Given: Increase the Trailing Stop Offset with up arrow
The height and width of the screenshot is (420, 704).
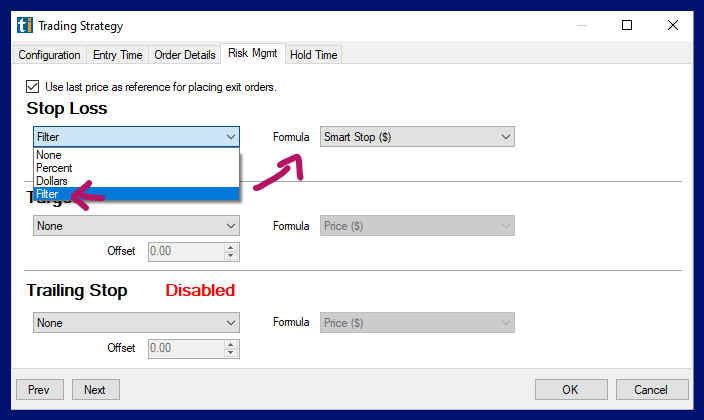Looking at the screenshot, I should point(231,344).
